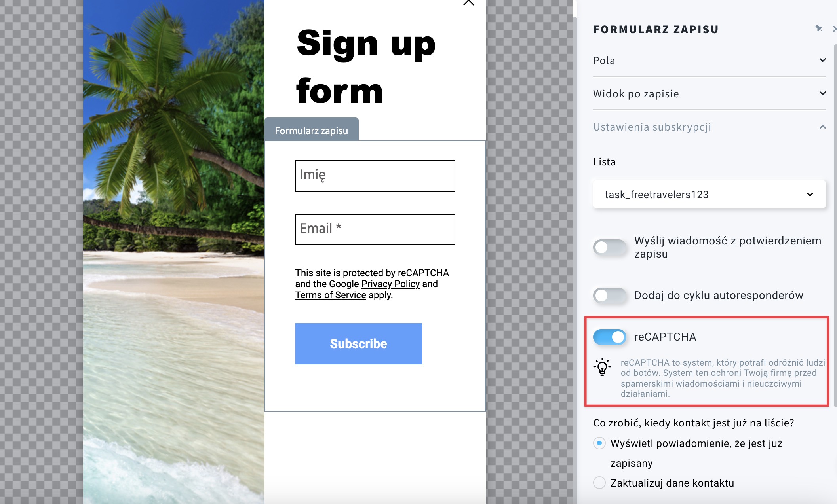Select the Formularz zapisu element tab

(x=312, y=130)
